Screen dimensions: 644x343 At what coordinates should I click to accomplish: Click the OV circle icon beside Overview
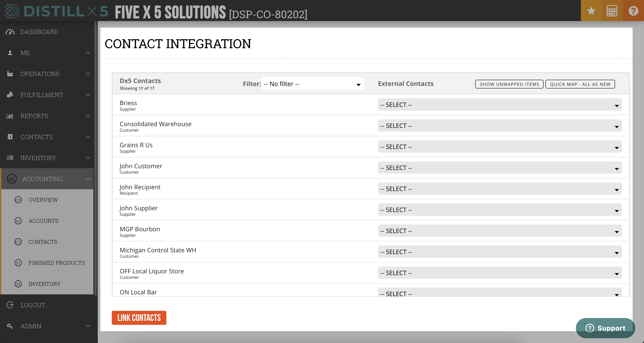pos(18,200)
